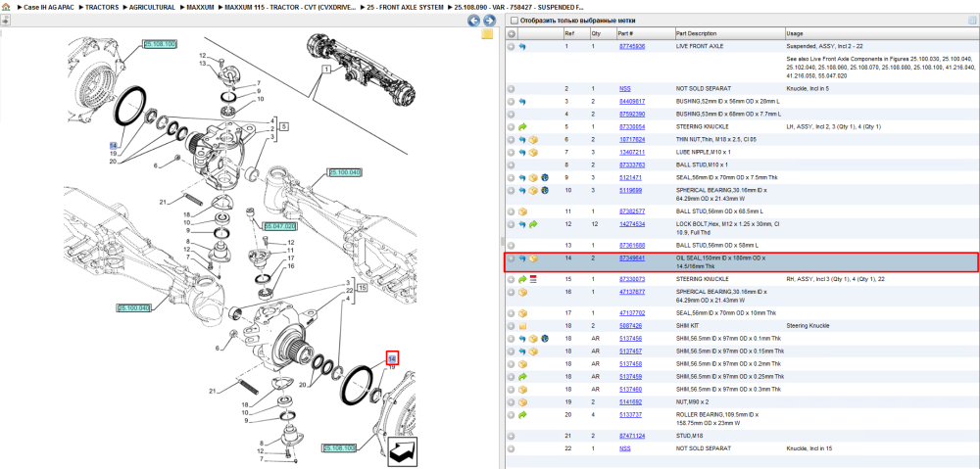The height and width of the screenshot is (469, 980).
Task: Click blue arrow icon on BUSHING 84409817 row
Action: pyautogui.click(x=522, y=101)
